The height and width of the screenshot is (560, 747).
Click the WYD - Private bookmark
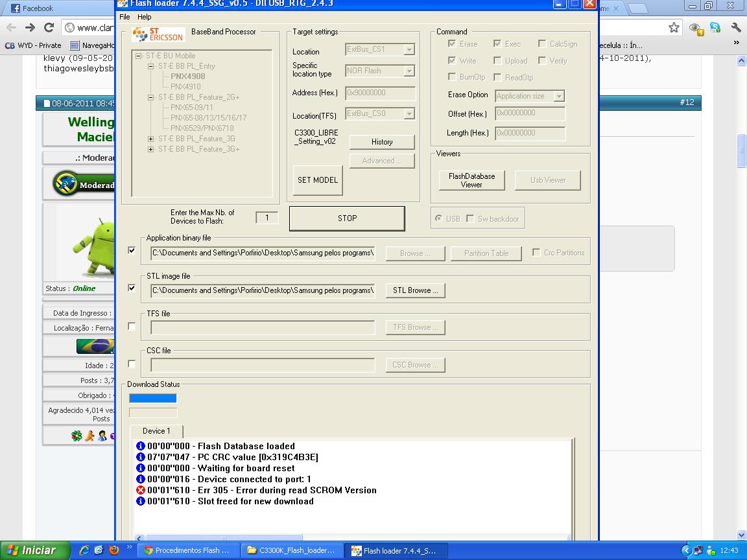(33, 45)
